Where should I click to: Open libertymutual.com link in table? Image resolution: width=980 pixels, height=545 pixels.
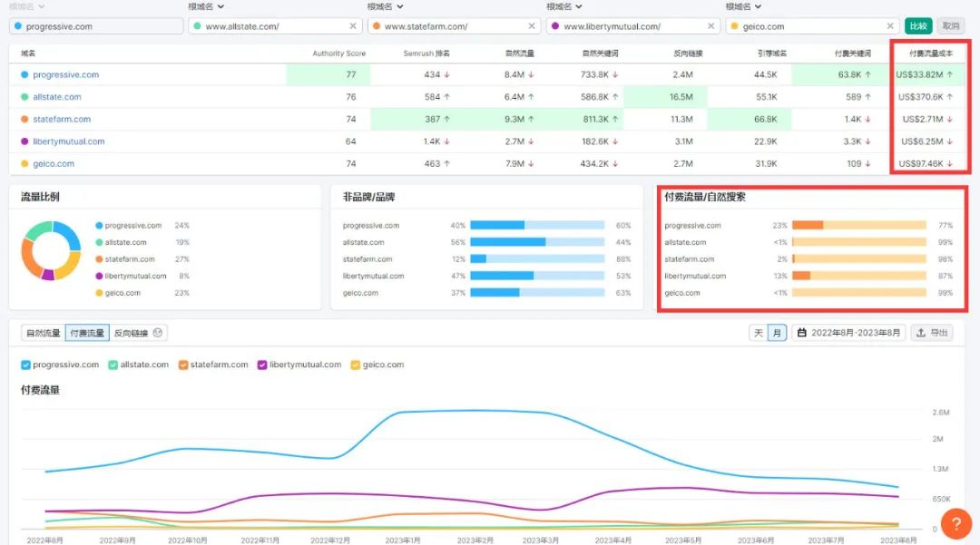click(69, 141)
